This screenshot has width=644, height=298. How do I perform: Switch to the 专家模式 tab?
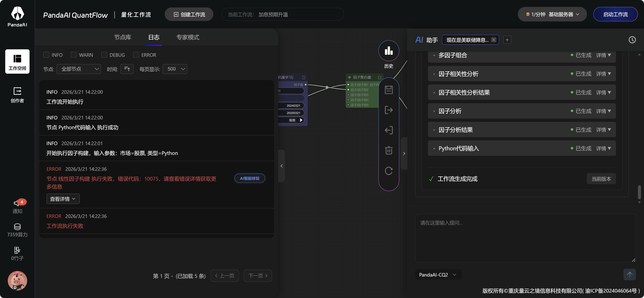tap(188, 37)
